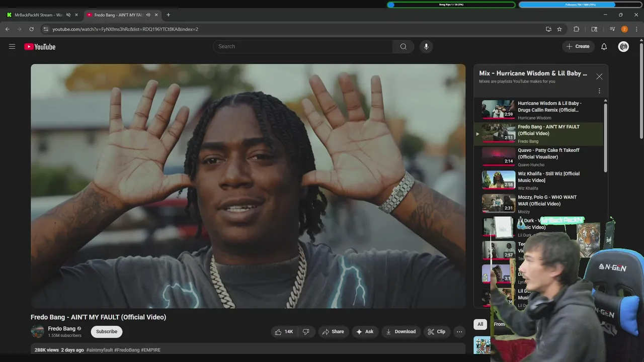
Task: Click the address bar URL
Action: 125,29
